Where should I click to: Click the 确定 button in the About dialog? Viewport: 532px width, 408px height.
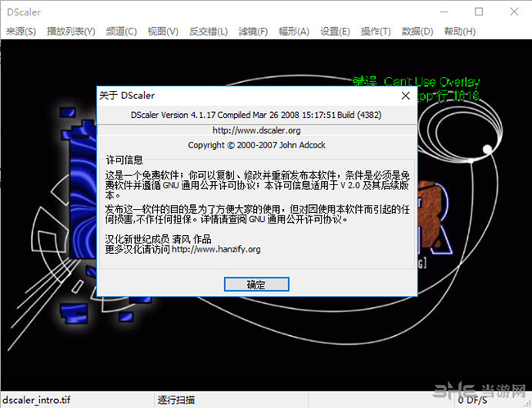[256, 284]
